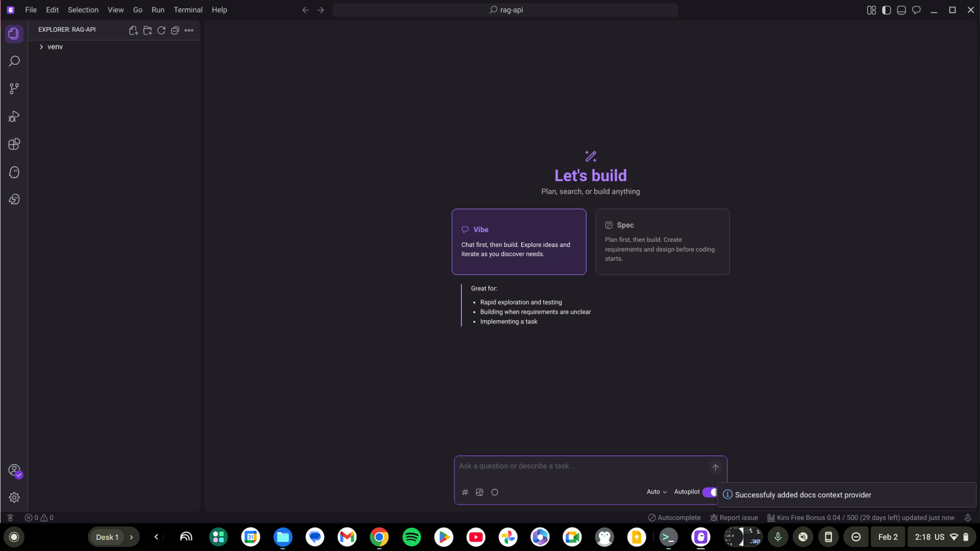
Task: Select the Run and Debug icon
Action: [x=14, y=116]
